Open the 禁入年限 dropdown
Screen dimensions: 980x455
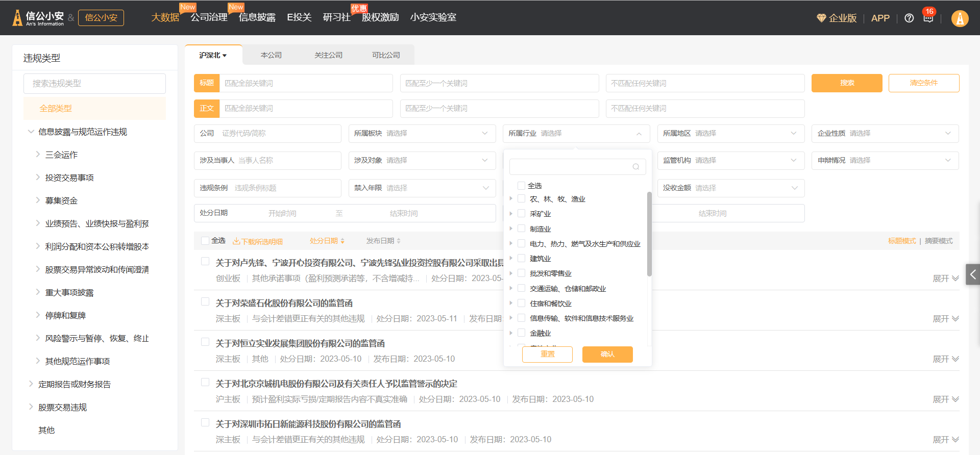pos(422,188)
